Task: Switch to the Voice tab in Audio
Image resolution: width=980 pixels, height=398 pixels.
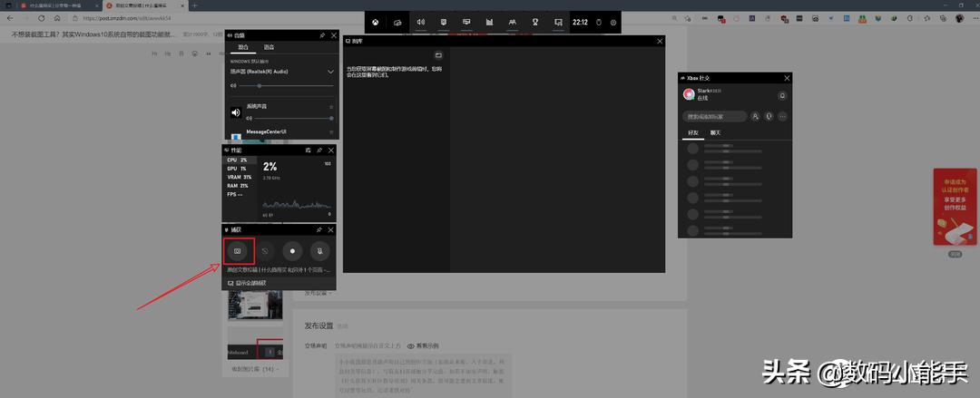Action: [x=269, y=47]
